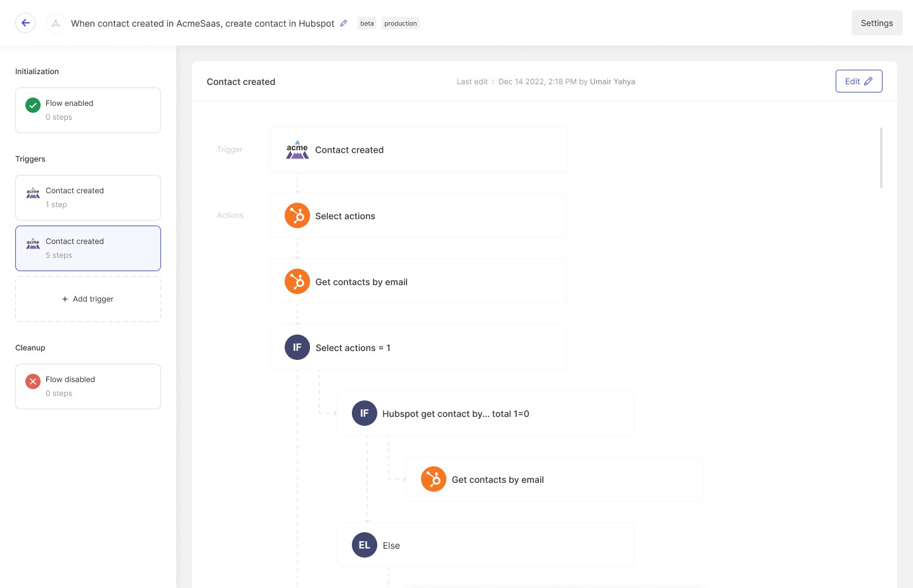
Task: Click the 'Umair Yahya' last edit text
Action: (612, 82)
